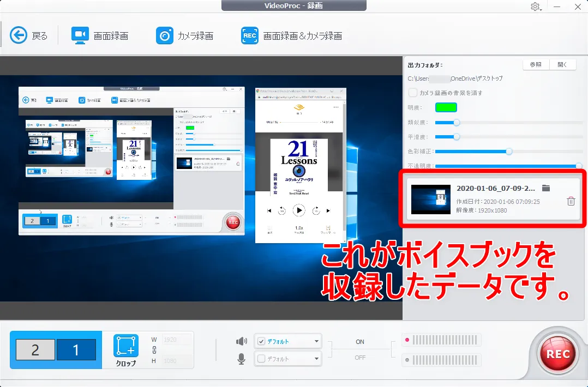This screenshot has width=588, height=387.
Task: Select display 1 monitor button
Action: (x=76, y=350)
